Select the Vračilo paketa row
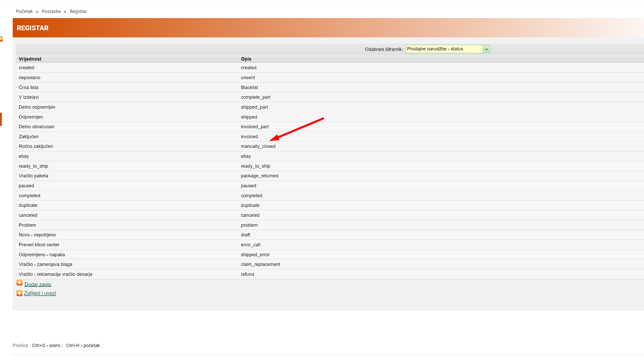 (x=33, y=176)
